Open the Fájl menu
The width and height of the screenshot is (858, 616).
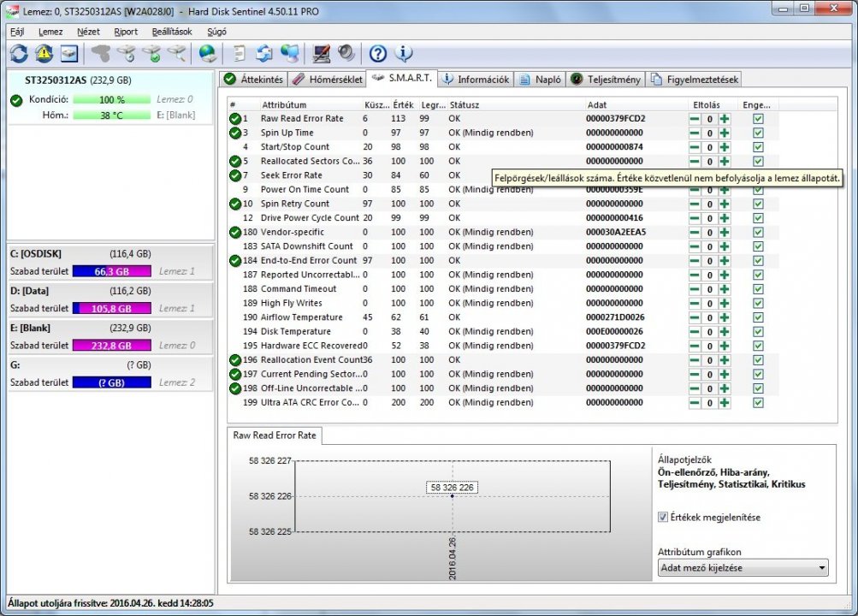pyautogui.click(x=17, y=32)
